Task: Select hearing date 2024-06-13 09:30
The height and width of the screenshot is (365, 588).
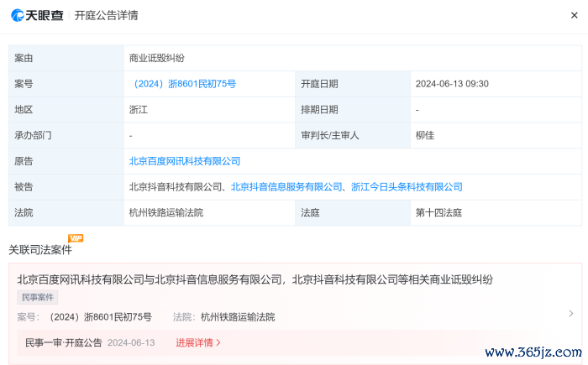Action: (x=452, y=84)
